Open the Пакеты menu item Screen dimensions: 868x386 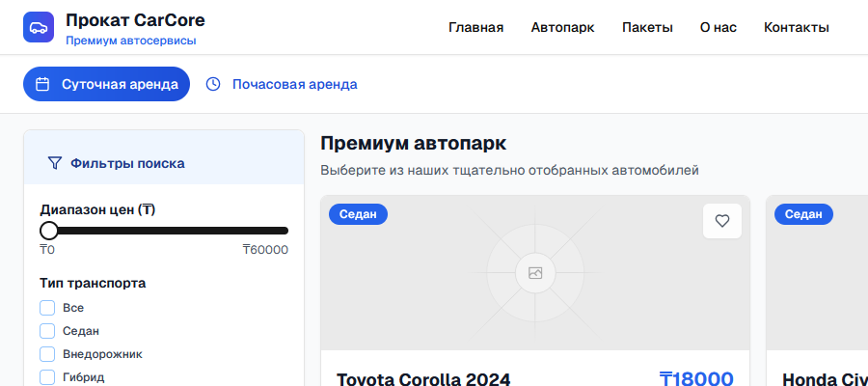tap(647, 28)
